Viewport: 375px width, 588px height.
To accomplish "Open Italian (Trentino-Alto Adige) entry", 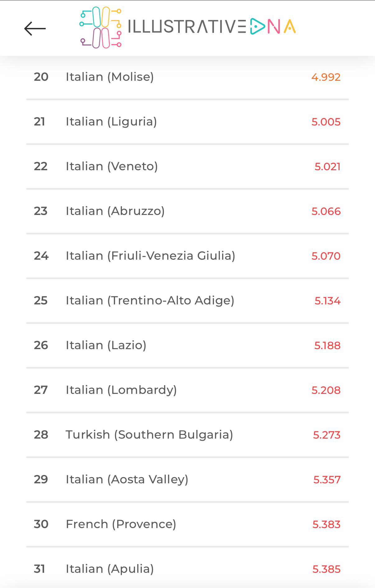I will (187, 300).
